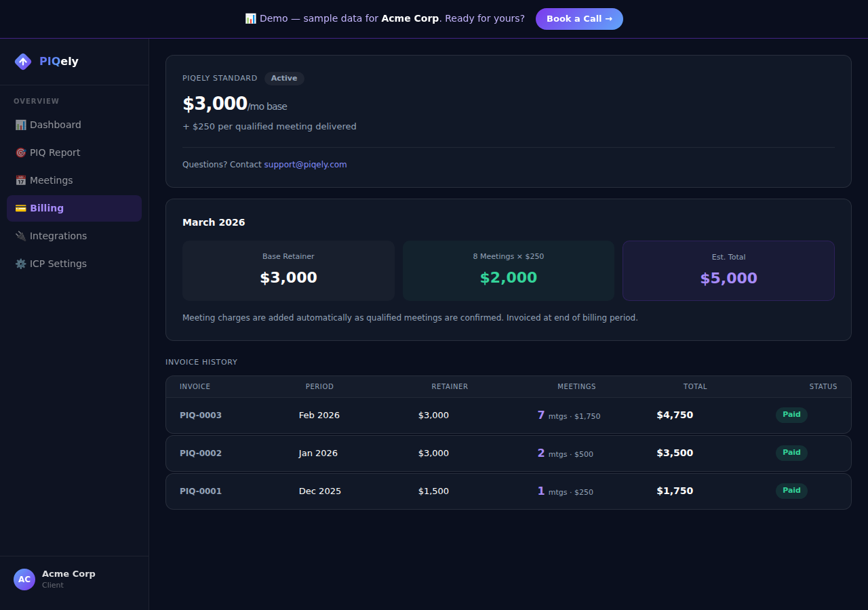
Task: Click the $1,750 total
Action: click(675, 491)
